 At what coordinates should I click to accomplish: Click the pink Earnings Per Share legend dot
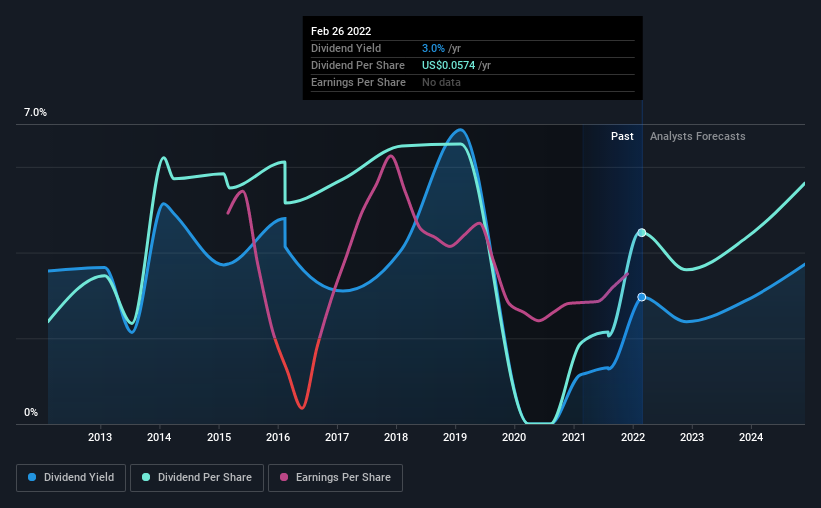(x=284, y=477)
